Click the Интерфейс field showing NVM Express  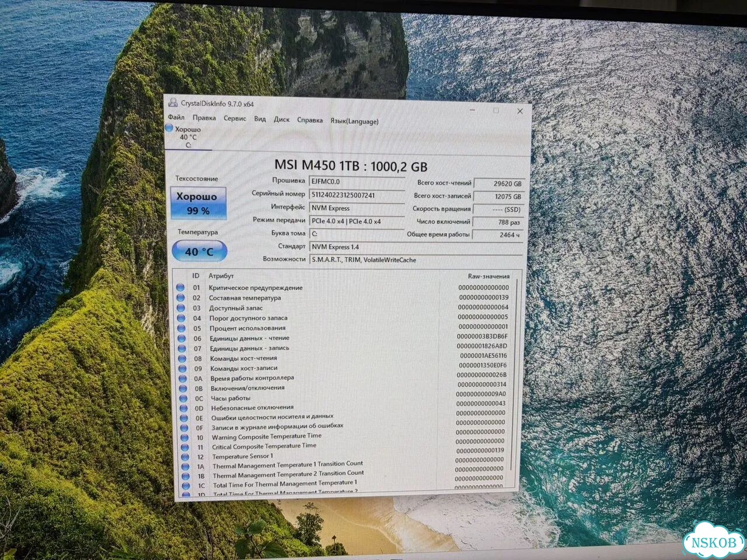point(356,208)
